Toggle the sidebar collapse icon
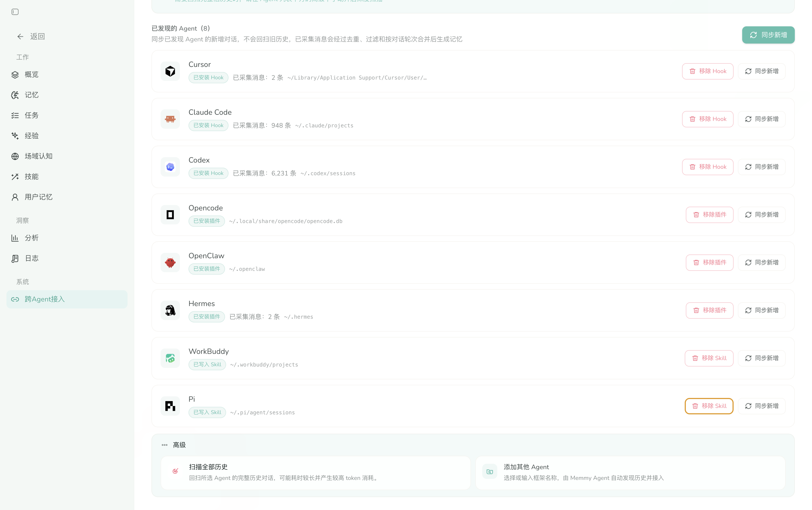 [15, 12]
